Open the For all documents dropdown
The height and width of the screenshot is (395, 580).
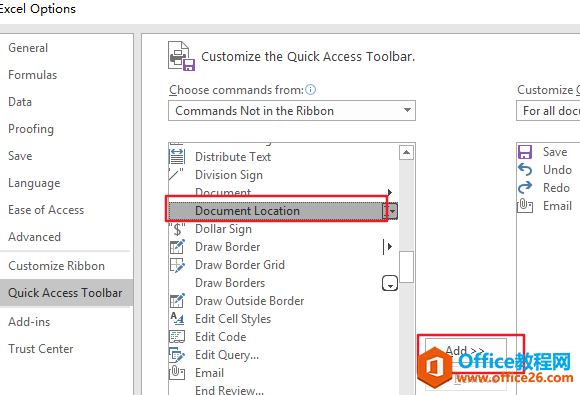point(548,111)
